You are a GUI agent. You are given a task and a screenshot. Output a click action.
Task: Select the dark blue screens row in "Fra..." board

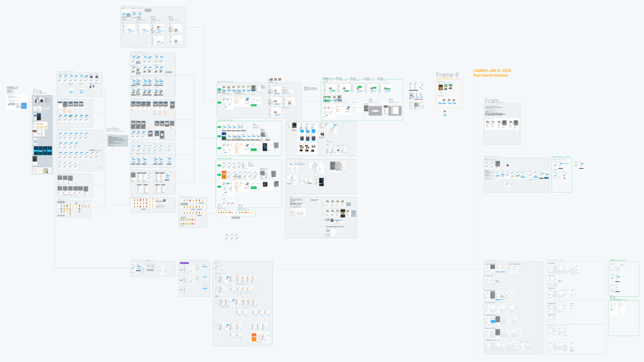click(42, 151)
